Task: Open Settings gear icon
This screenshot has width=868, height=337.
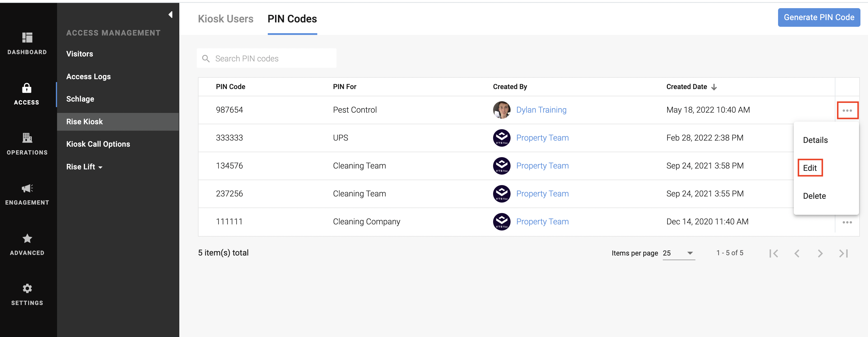Action: 27,288
